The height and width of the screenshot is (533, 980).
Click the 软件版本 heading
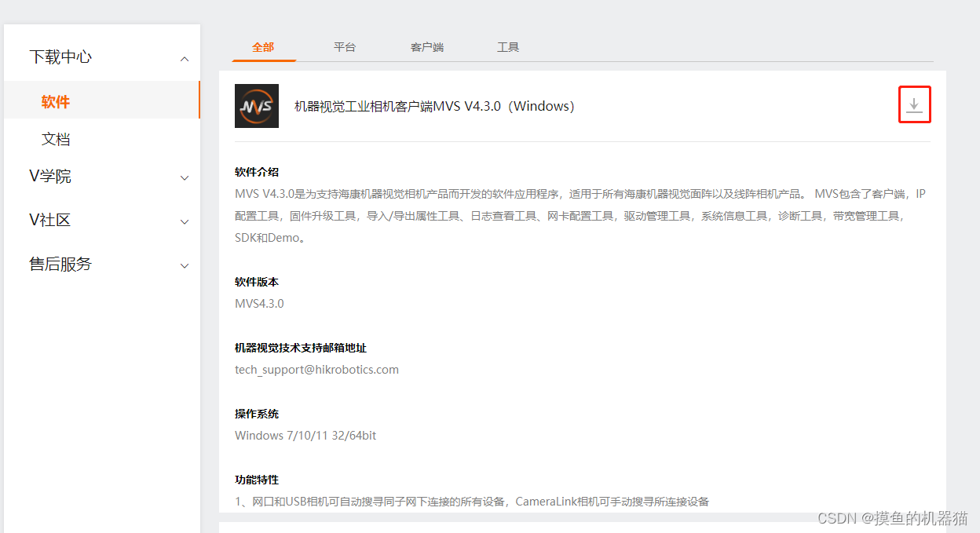coord(257,282)
